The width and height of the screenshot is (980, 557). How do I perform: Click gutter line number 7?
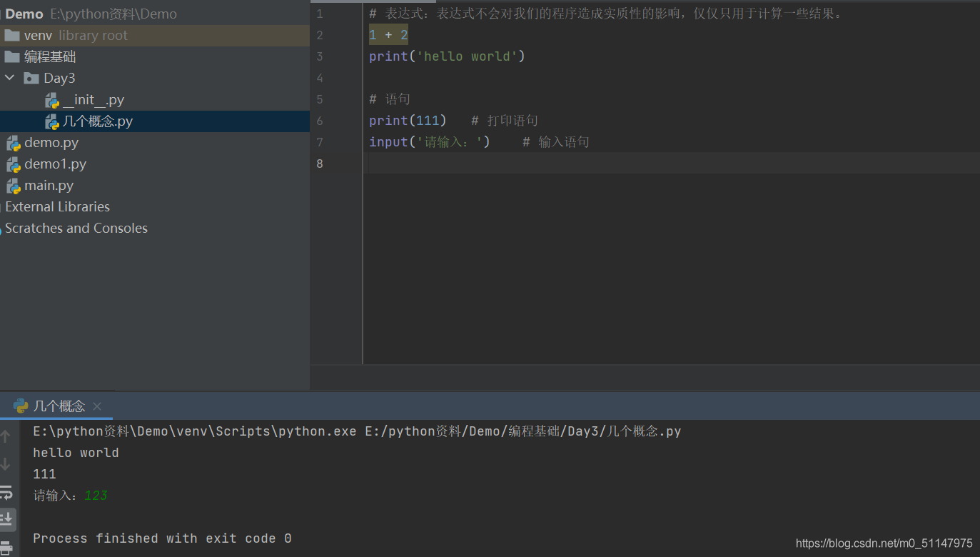point(320,142)
